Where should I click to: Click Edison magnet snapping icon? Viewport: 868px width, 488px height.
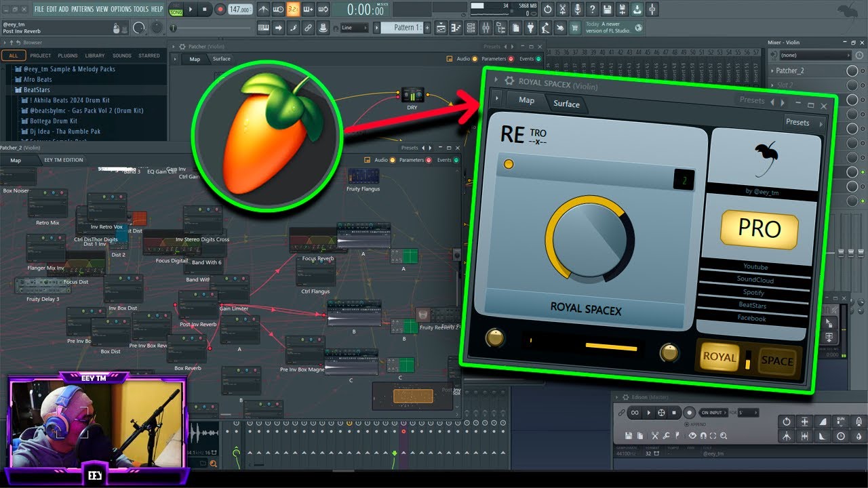[x=703, y=436]
